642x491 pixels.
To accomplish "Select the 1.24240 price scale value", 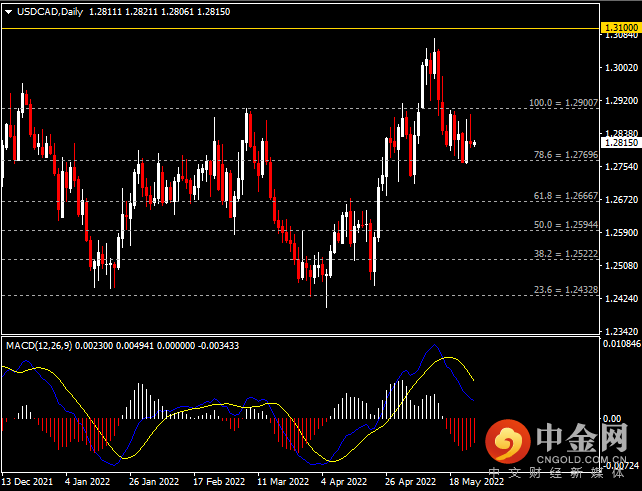I will (622, 299).
